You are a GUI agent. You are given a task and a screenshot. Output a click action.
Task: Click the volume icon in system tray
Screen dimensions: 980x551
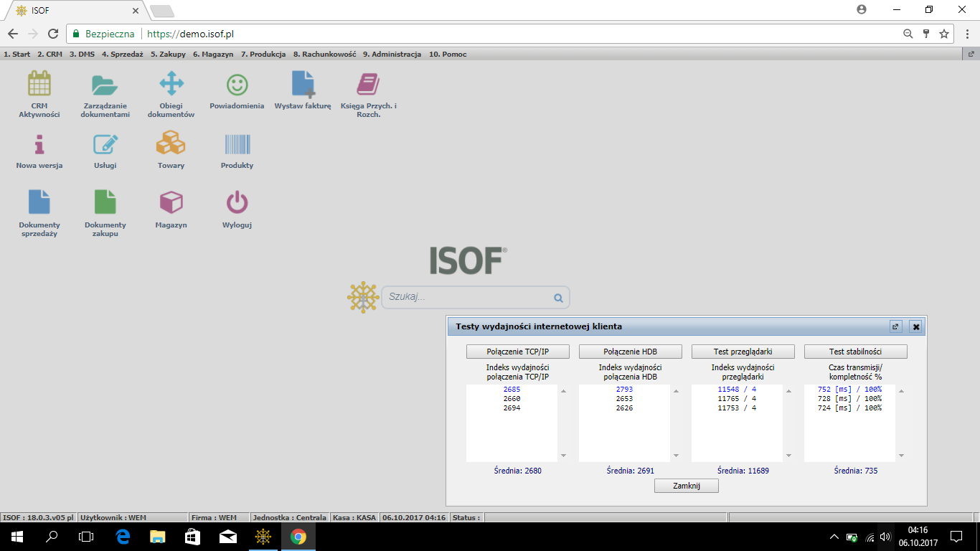pos(885,537)
